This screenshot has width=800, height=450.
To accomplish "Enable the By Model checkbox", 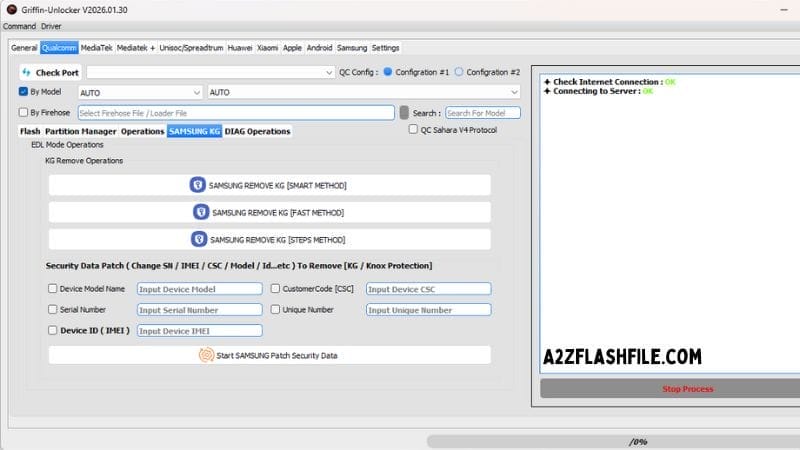I will 23,91.
